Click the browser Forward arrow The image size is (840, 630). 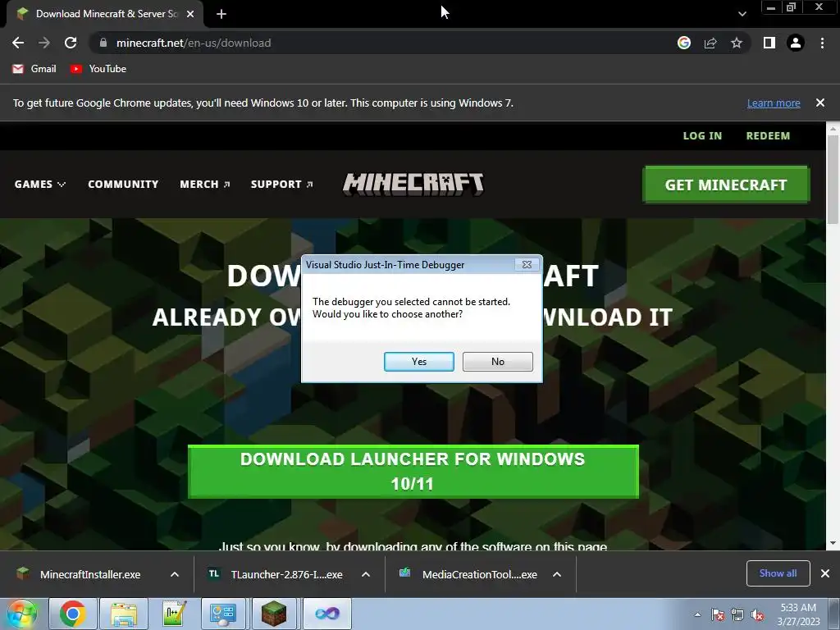click(44, 43)
